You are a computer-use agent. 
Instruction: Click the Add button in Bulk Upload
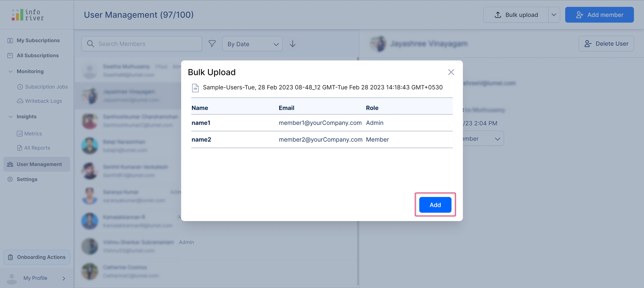pyautogui.click(x=435, y=205)
